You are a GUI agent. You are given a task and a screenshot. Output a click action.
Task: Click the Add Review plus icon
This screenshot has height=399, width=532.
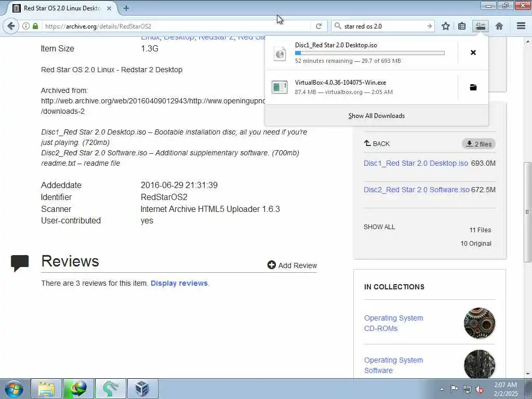(271, 265)
